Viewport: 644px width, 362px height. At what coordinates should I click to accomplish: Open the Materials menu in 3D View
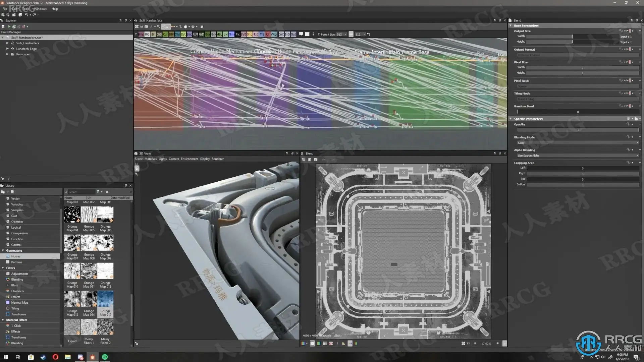click(x=150, y=159)
